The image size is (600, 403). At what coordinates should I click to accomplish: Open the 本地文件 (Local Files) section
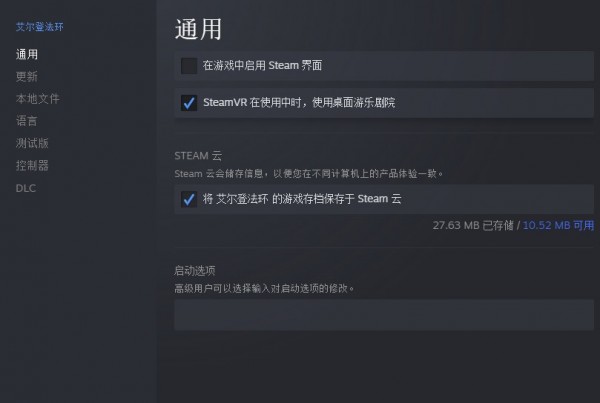click(x=37, y=99)
